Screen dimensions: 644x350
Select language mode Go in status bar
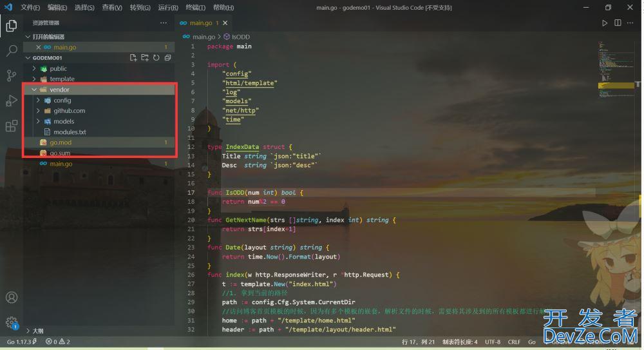click(x=532, y=342)
